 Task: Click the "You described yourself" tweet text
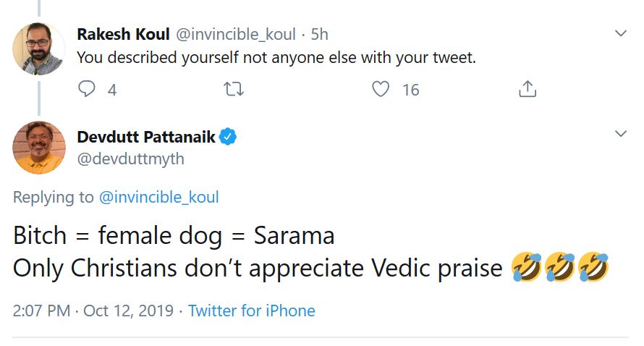pos(276,57)
